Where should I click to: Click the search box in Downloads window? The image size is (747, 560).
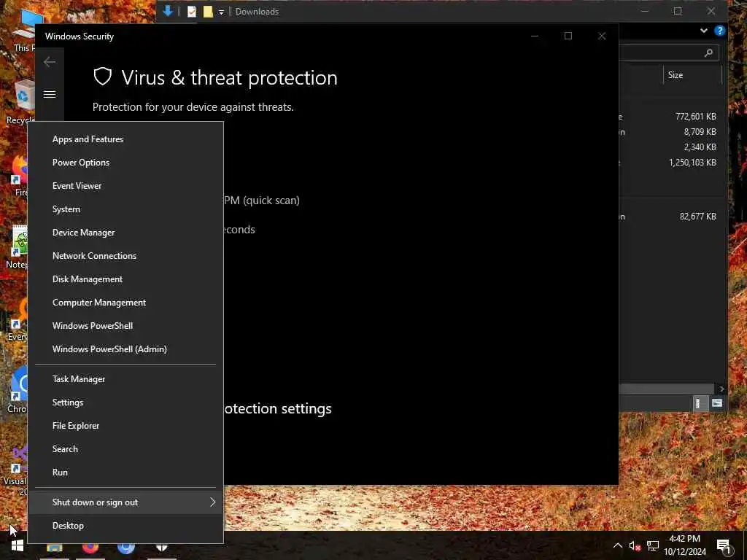(669, 52)
